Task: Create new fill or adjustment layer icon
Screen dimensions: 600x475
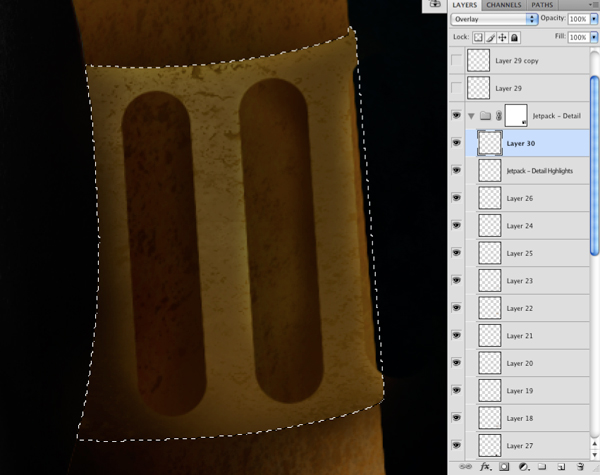Action: point(523,467)
